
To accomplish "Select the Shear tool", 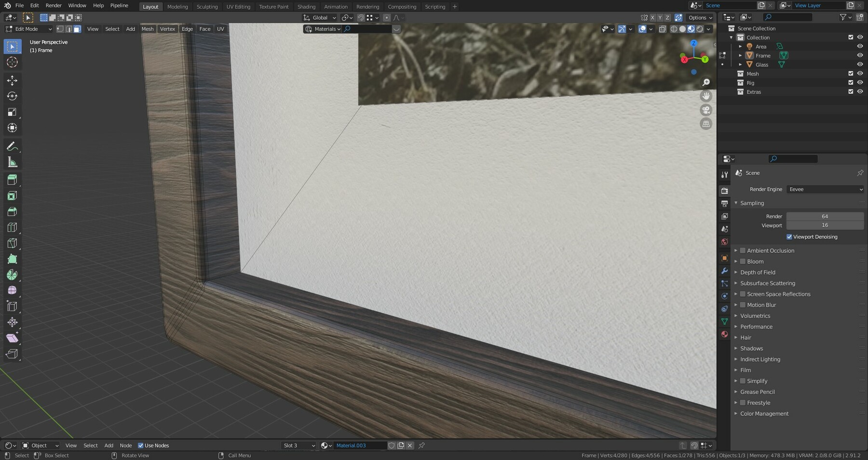I will pyautogui.click(x=12, y=338).
